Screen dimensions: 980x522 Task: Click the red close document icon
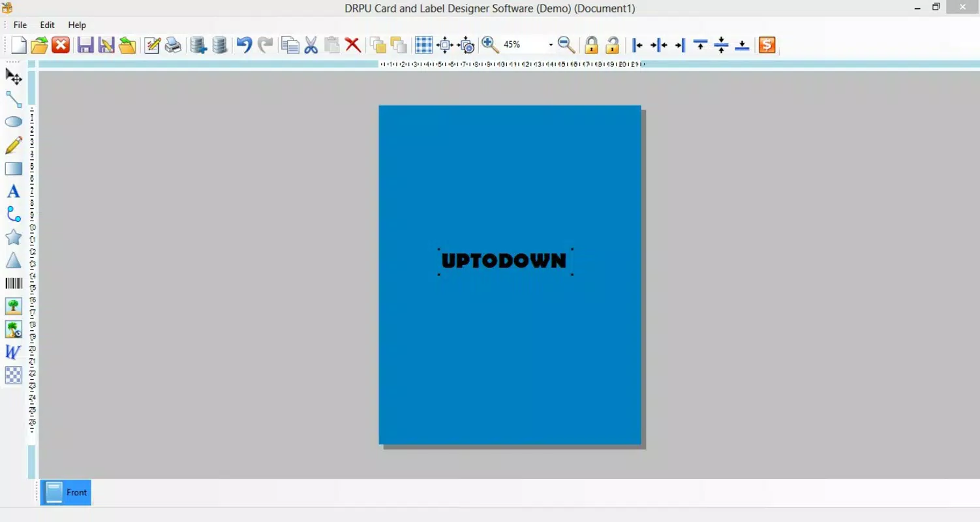tap(61, 45)
